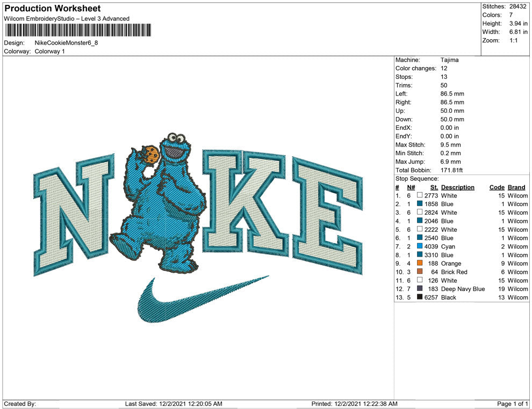This screenshot has height=409, width=532.
Task: Click the 'Code' column header
Action: click(x=497, y=187)
